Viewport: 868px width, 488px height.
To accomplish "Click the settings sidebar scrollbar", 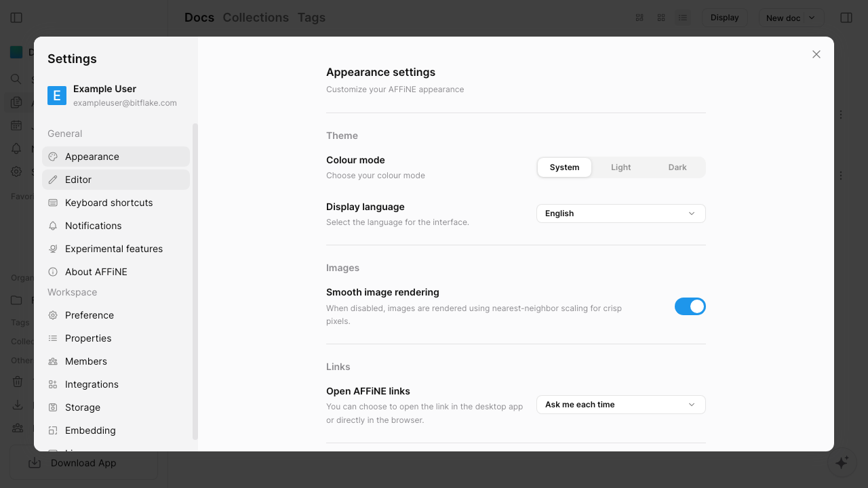I will [x=195, y=282].
